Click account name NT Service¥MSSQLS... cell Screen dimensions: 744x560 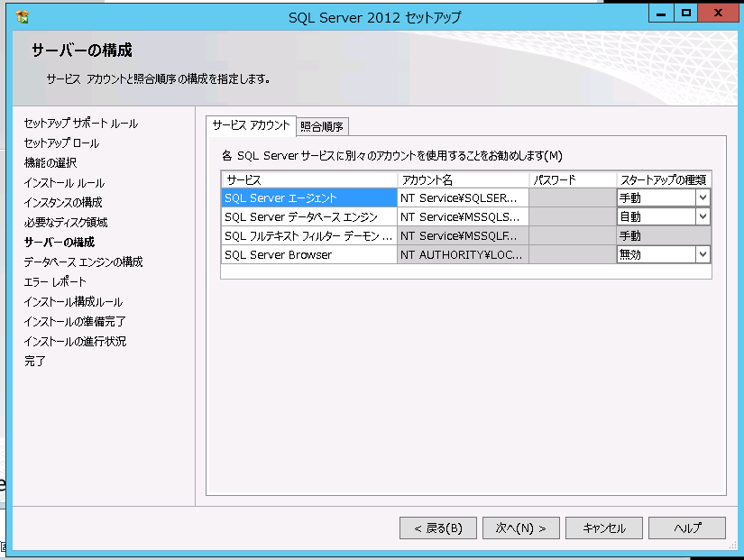(x=464, y=216)
